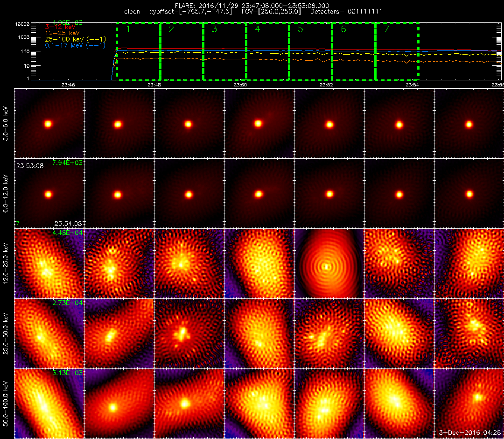Image resolution: width=504 pixels, height=439 pixels.
Task: Open sixth-interval image in 50.0-100.0 keV row
Action: (399, 404)
